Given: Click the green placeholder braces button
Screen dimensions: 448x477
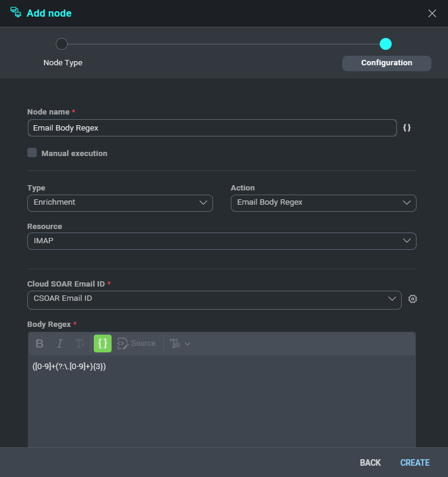Looking at the screenshot, I should (x=103, y=344).
